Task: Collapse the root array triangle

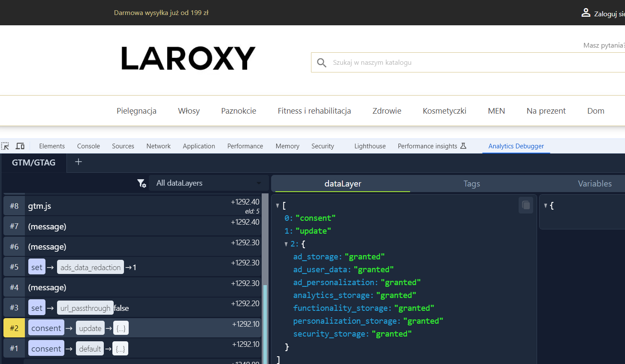Action: (x=278, y=206)
